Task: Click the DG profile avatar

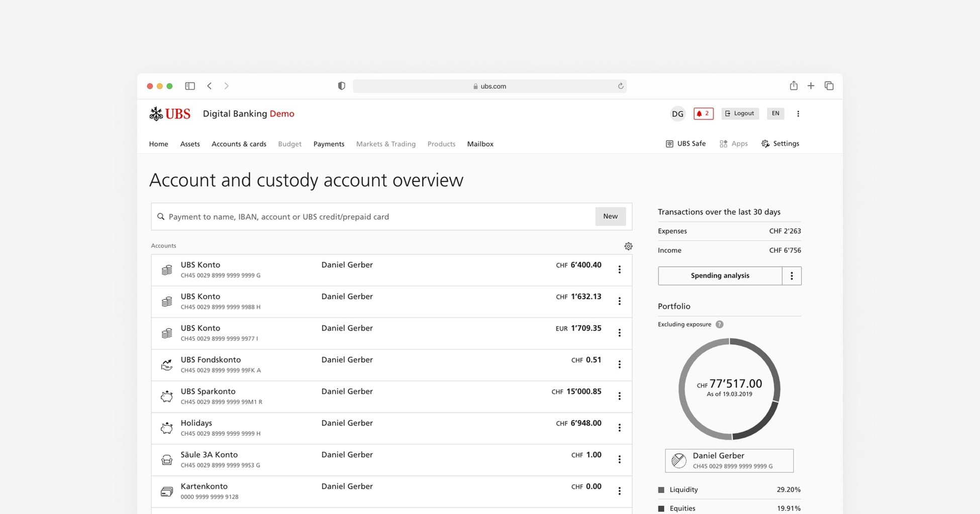Action: (677, 114)
